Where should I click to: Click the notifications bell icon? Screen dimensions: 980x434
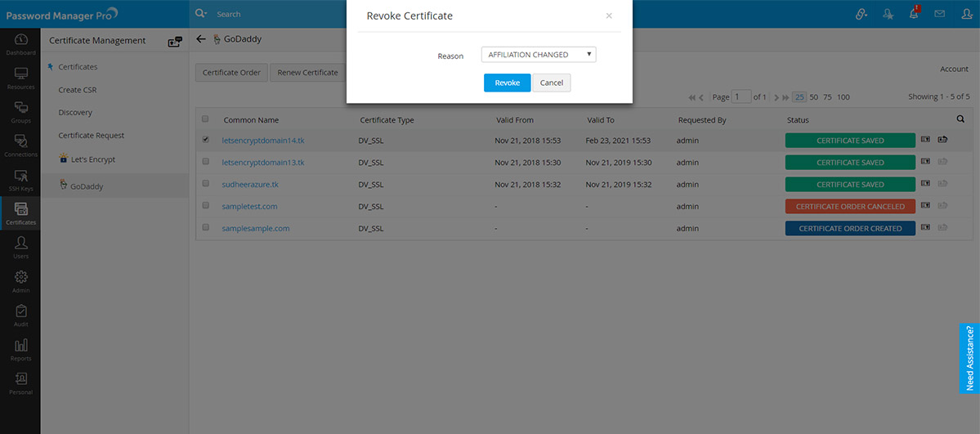coord(913,14)
